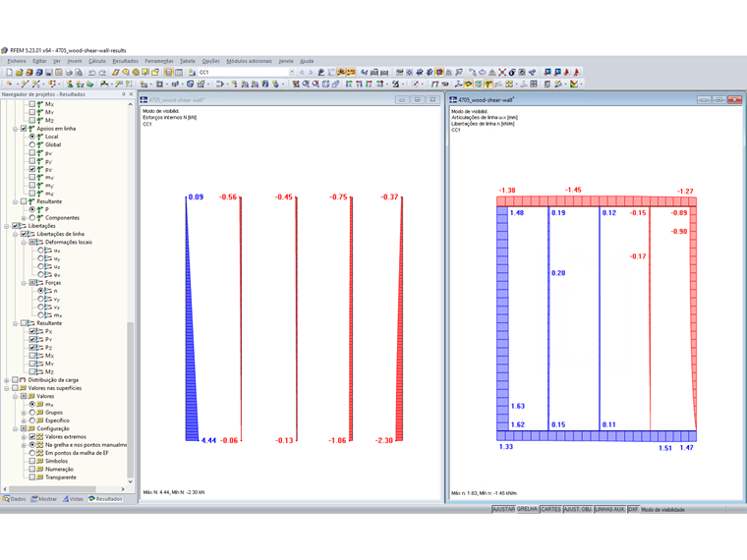Image resolution: width=747 pixels, height=560 pixels.
Task: Toggle LINHAS AUX status bar button
Action: (609, 509)
